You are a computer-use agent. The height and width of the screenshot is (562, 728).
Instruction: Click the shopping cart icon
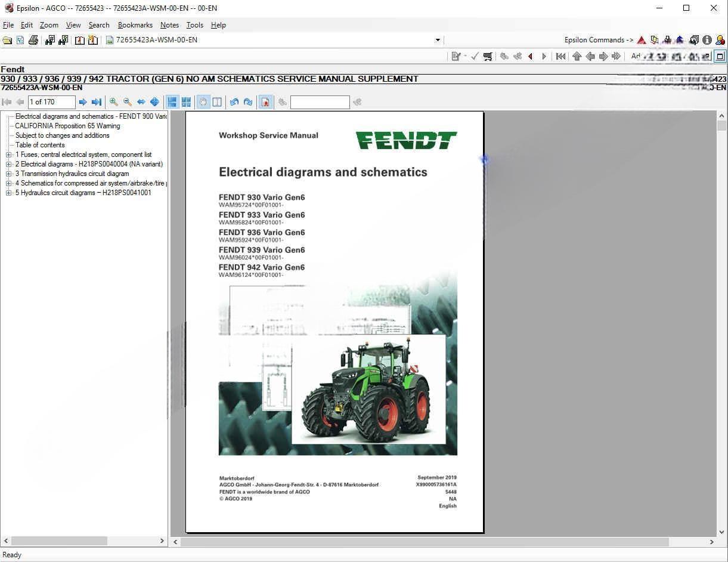click(488, 56)
